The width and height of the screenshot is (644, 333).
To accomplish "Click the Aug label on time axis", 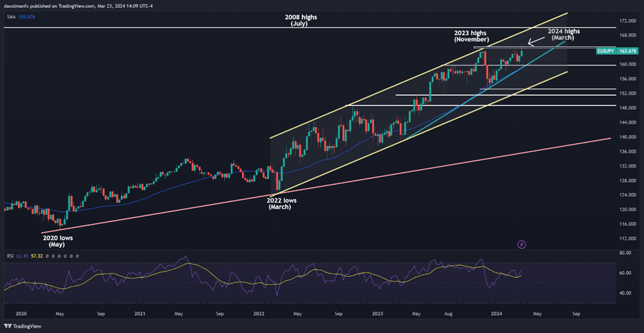I will 448,314.
